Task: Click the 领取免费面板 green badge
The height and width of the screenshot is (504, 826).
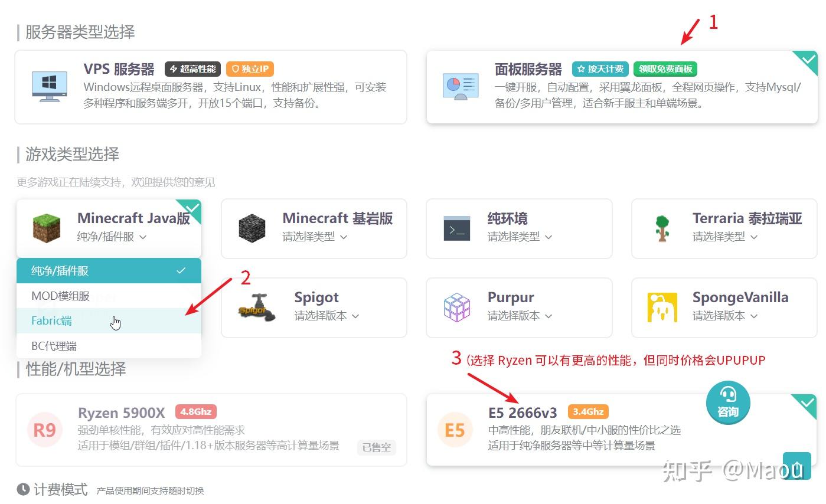Action: [665, 69]
